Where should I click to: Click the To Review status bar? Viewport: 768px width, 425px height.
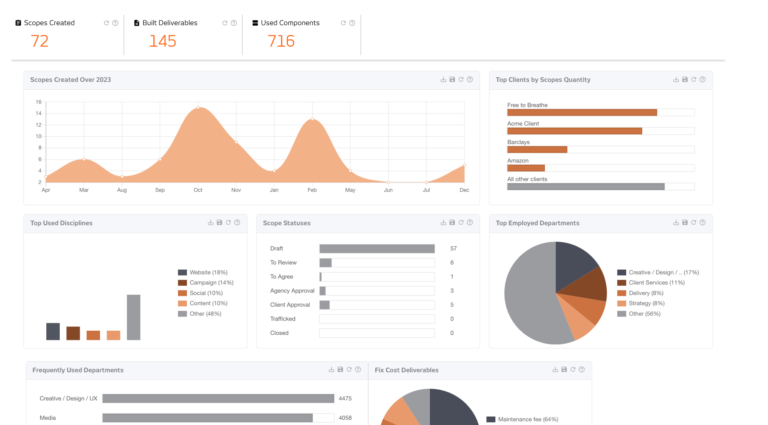point(326,263)
